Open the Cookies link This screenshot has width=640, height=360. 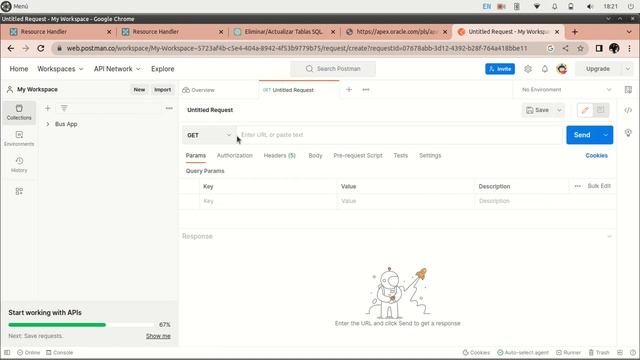coord(596,156)
